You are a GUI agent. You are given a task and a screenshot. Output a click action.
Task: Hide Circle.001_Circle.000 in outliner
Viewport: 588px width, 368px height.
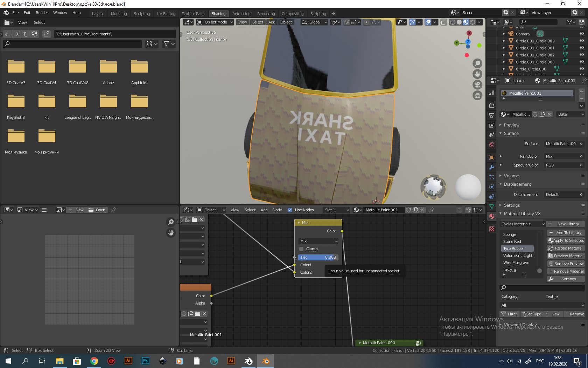pyautogui.click(x=582, y=41)
